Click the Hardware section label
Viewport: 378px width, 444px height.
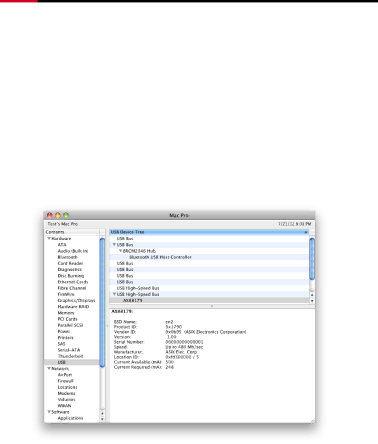pos(61,239)
